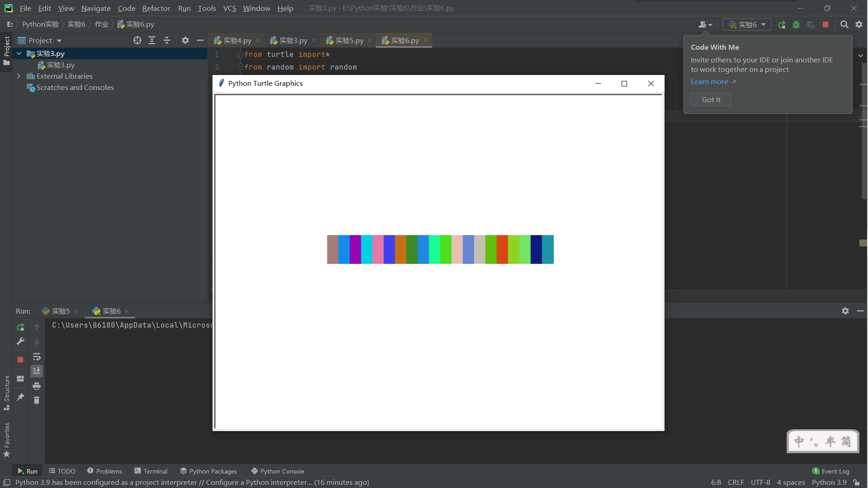The image size is (868, 488).
Task: Clear console output with the trash icon
Action: [x=37, y=400]
